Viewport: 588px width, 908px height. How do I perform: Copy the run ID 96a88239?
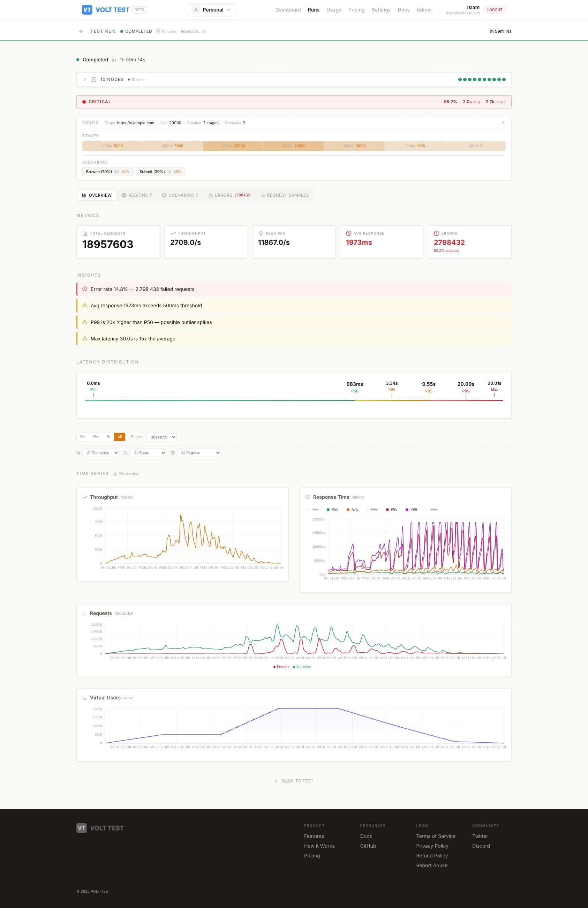pos(204,31)
